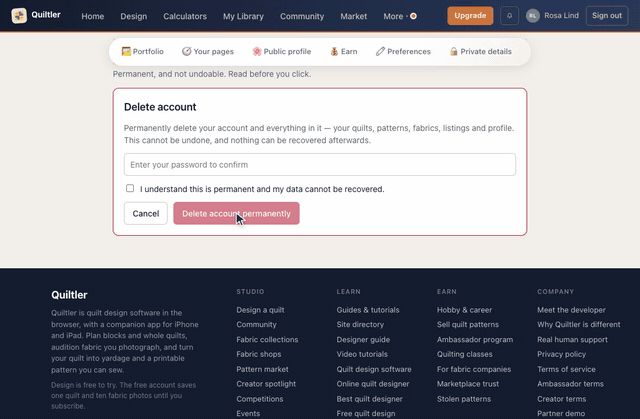The image size is (640, 419).
Task: Click the Your pages compass icon
Action: [187, 51]
